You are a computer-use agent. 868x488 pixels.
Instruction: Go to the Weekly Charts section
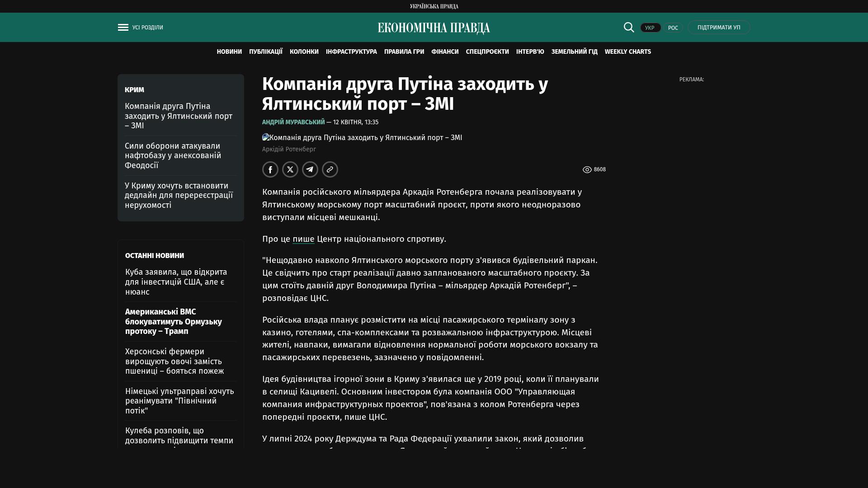[627, 52]
